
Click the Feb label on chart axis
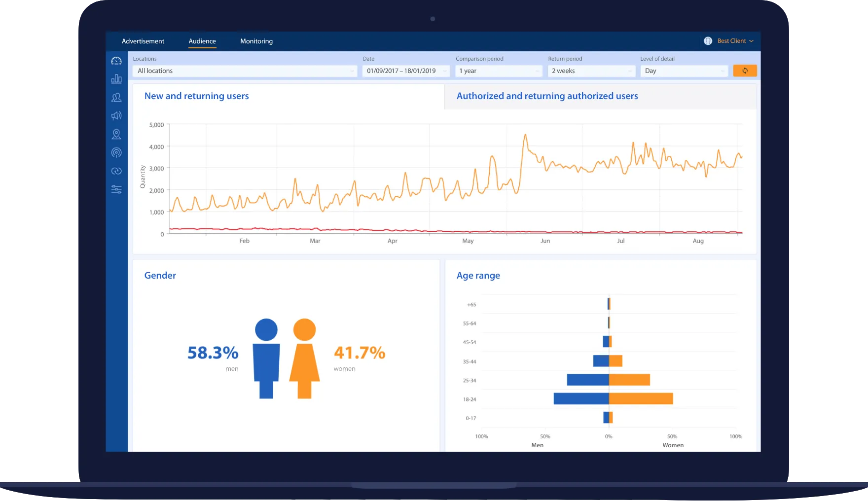point(245,241)
